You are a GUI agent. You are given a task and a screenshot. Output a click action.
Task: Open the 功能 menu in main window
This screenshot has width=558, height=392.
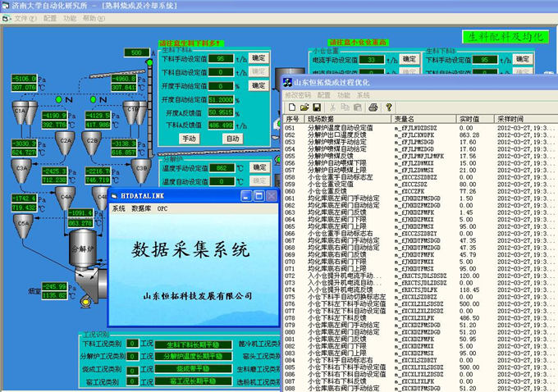(70, 17)
